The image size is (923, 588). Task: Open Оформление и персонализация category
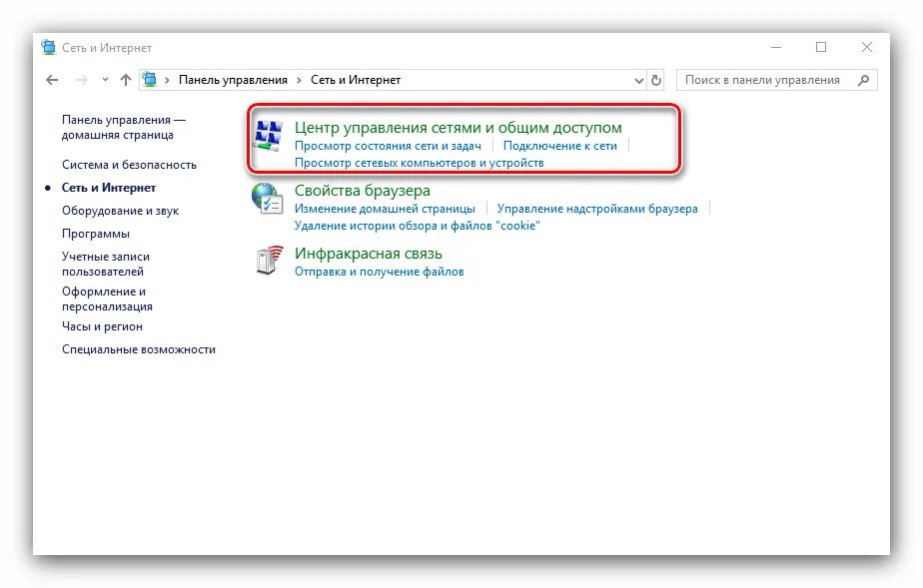tap(107, 298)
